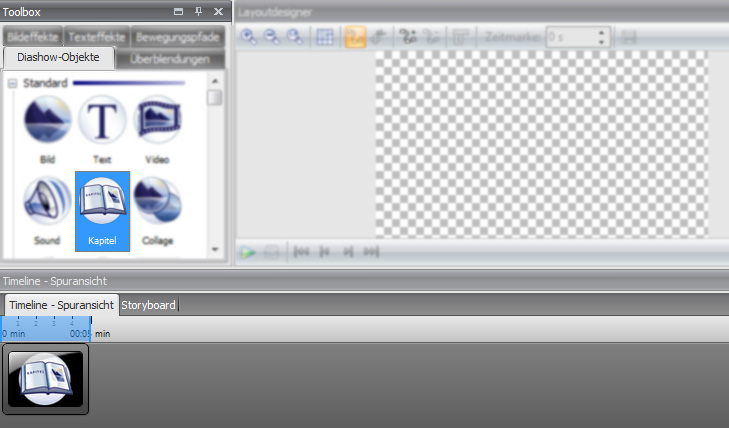Select the Timeline - Spuransicht tab

(x=61, y=305)
